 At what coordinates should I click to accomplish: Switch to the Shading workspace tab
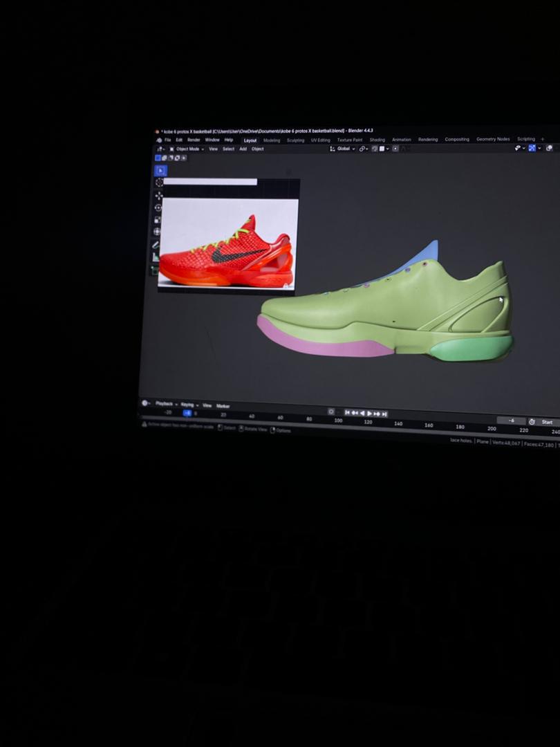[x=377, y=140]
